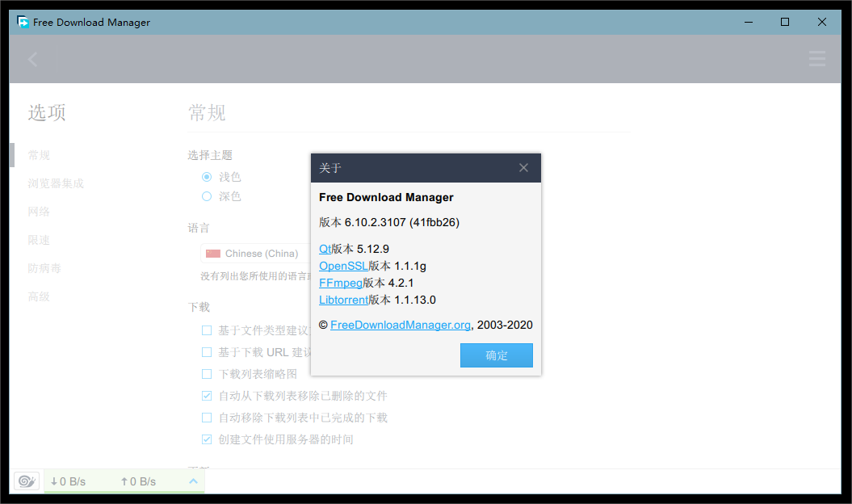Open the OpenSSL link

coord(343,266)
